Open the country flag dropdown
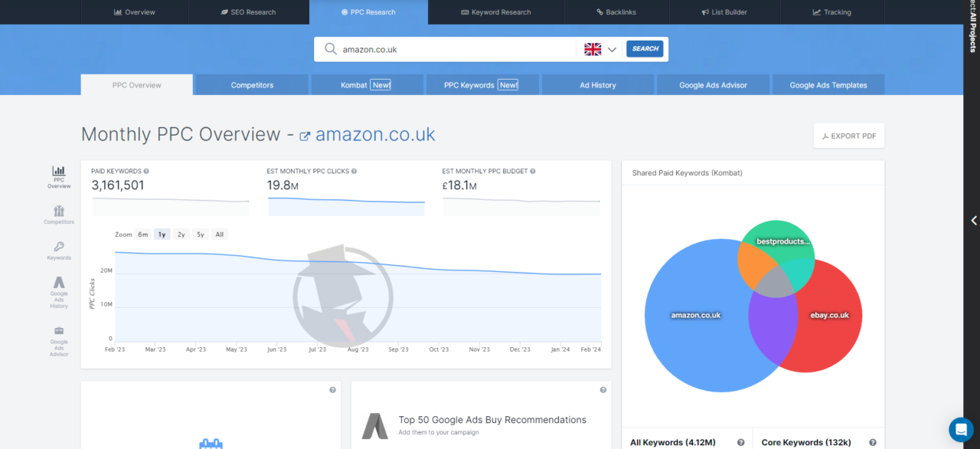 pos(599,48)
